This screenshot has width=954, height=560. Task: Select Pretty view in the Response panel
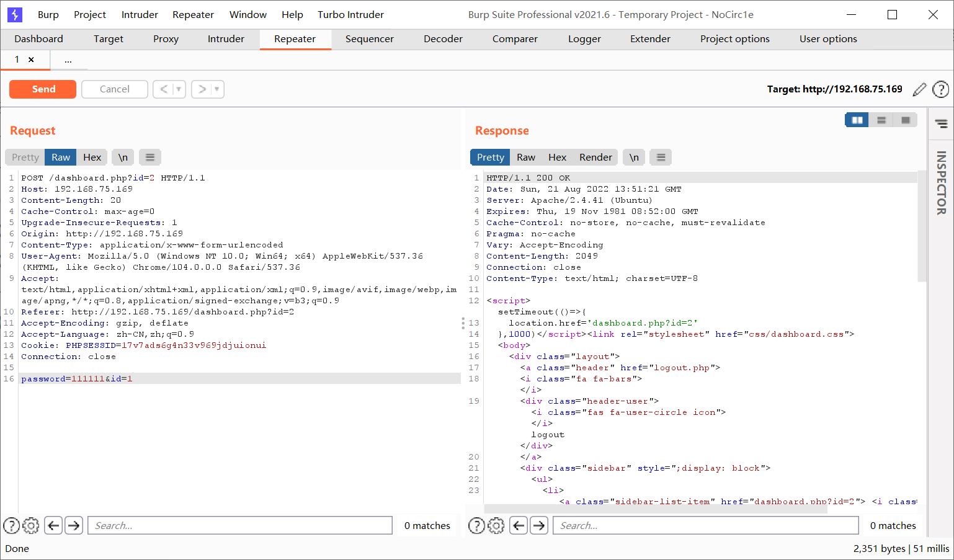point(491,158)
